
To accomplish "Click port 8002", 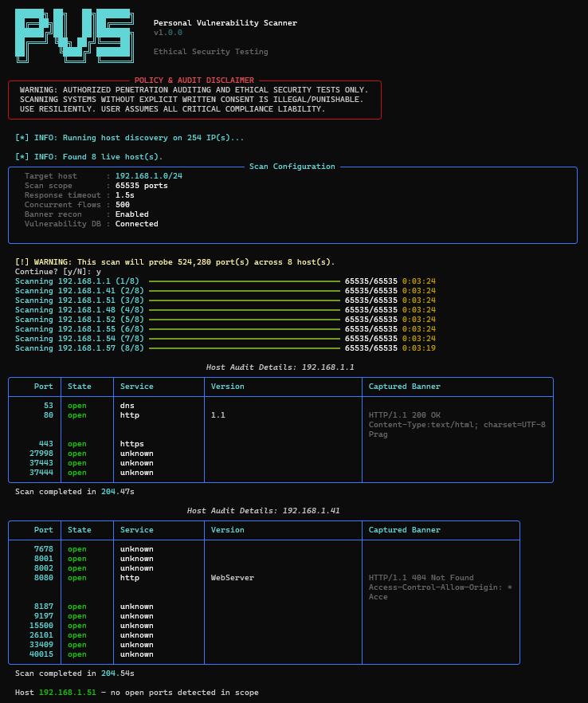I will (44, 568).
